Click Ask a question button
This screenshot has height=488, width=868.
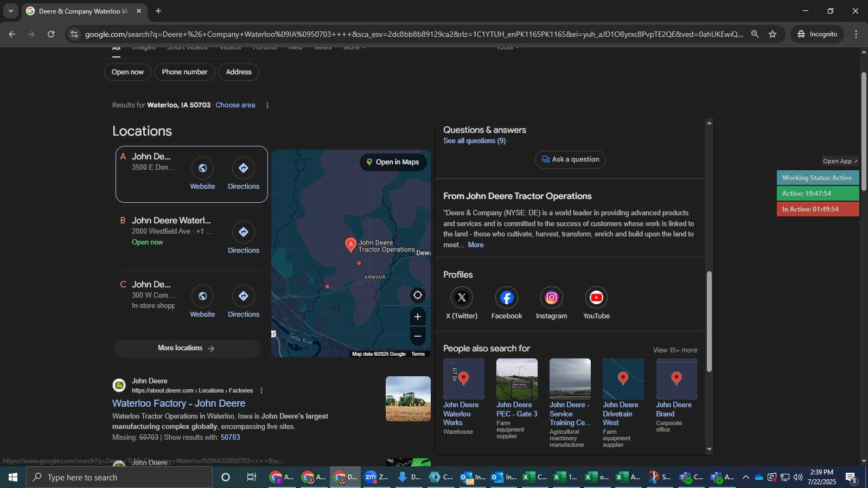[x=570, y=159]
